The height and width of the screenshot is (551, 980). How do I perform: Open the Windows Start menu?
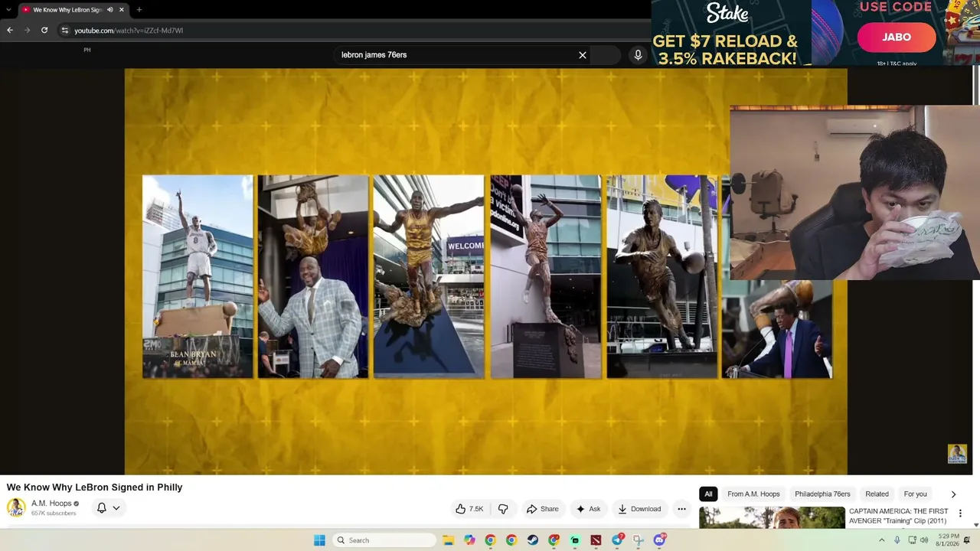(x=319, y=540)
